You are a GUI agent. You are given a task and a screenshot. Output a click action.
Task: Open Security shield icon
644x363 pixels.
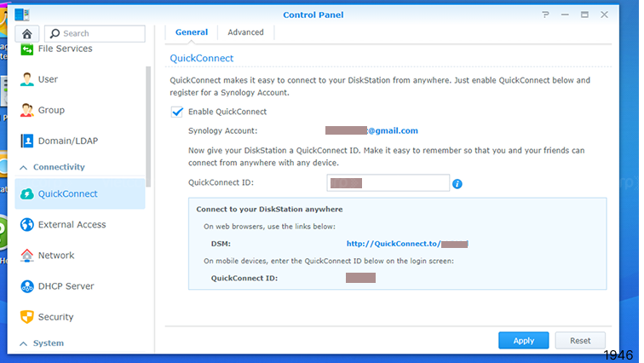[27, 317]
